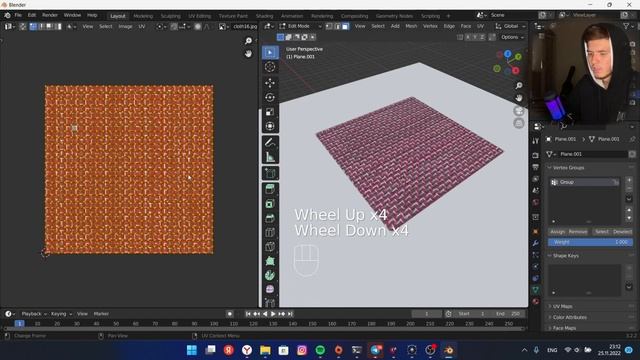
Task: Select the Select Box tool in the viewport toolbar
Action: (x=270, y=53)
